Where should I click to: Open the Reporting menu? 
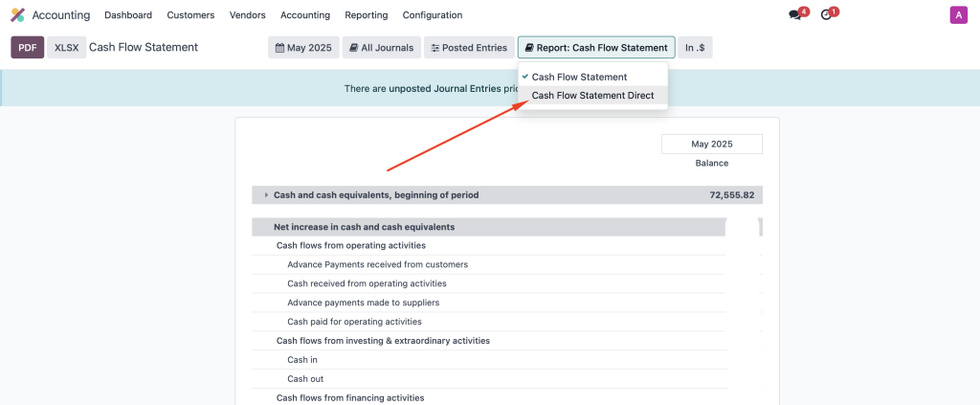tap(367, 15)
